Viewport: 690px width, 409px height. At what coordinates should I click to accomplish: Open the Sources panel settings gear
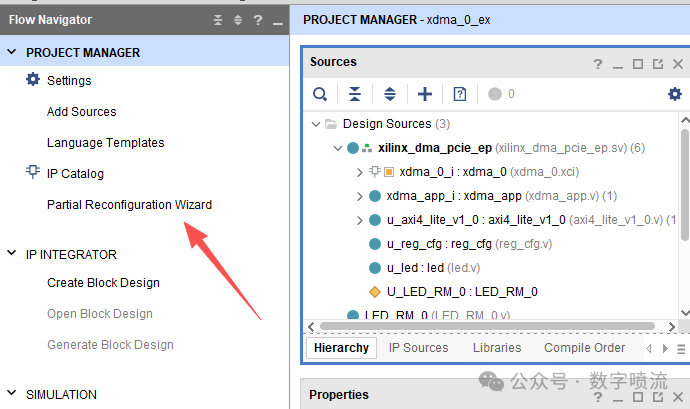(675, 94)
